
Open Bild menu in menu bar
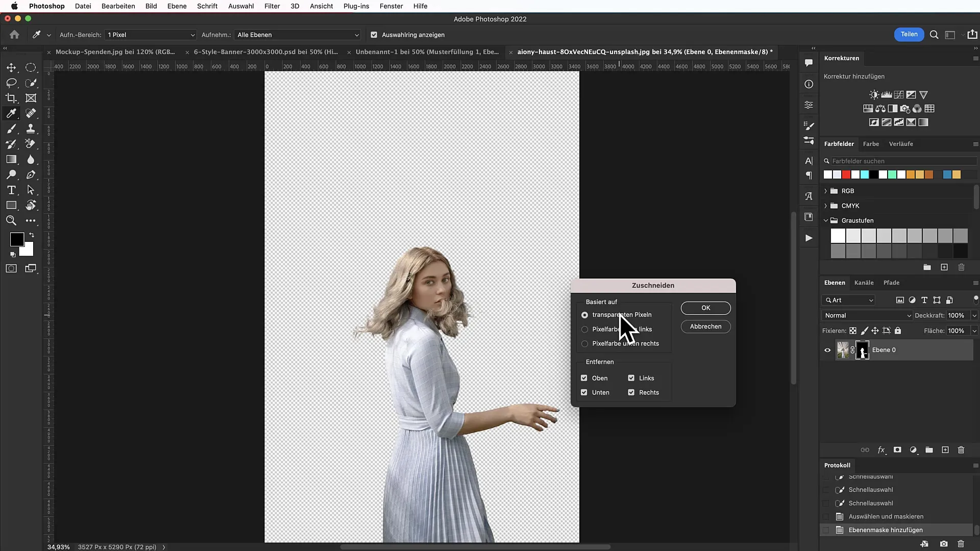[151, 6]
